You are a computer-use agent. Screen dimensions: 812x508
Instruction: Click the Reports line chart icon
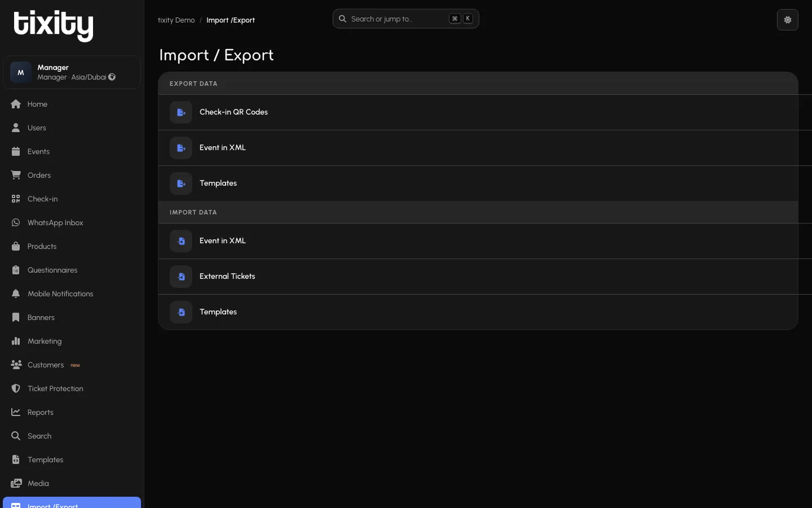pyautogui.click(x=16, y=413)
